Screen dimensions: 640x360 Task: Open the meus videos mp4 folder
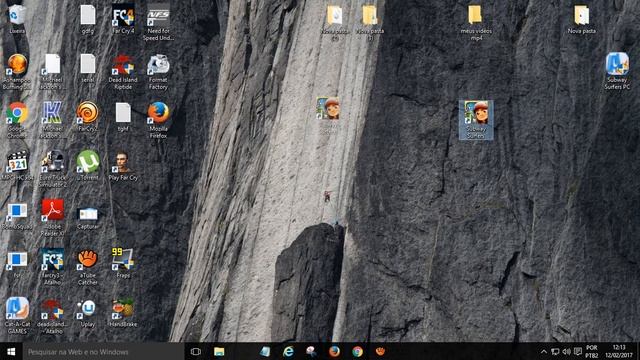(476, 22)
